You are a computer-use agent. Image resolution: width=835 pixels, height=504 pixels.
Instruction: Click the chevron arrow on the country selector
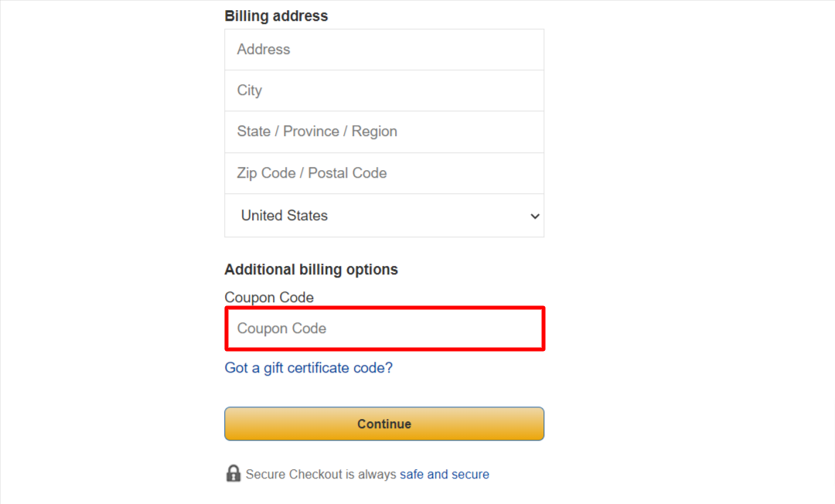point(535,216)
